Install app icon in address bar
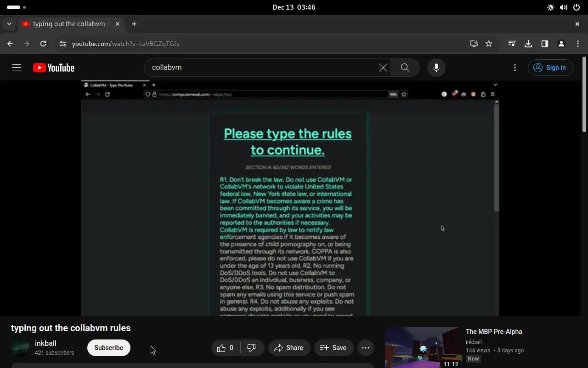 tap(474, 44)
